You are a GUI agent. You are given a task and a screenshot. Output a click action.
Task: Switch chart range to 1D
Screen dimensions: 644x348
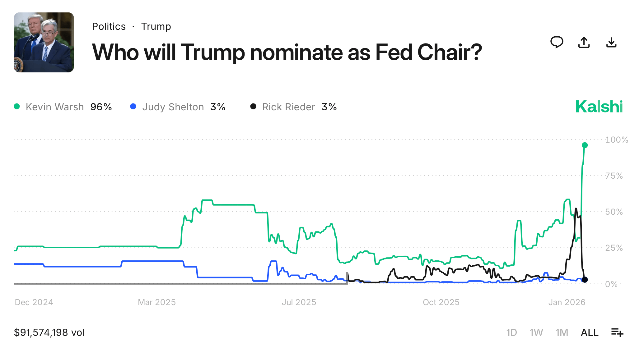[x=511, y=332]
